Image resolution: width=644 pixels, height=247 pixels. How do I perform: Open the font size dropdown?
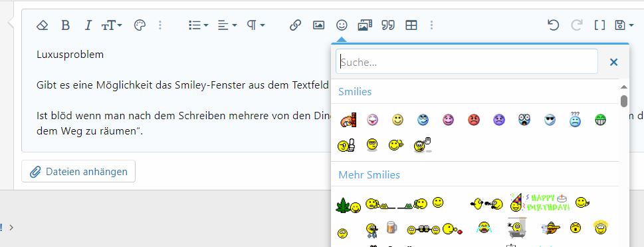pyautogui.click(x=112, y=25)
